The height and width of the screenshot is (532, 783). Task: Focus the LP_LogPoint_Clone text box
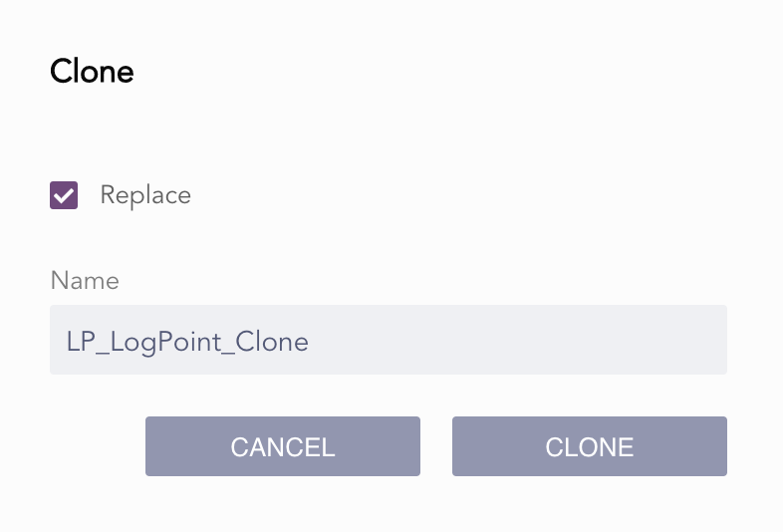pyautogui.click(x=388, y=341)
